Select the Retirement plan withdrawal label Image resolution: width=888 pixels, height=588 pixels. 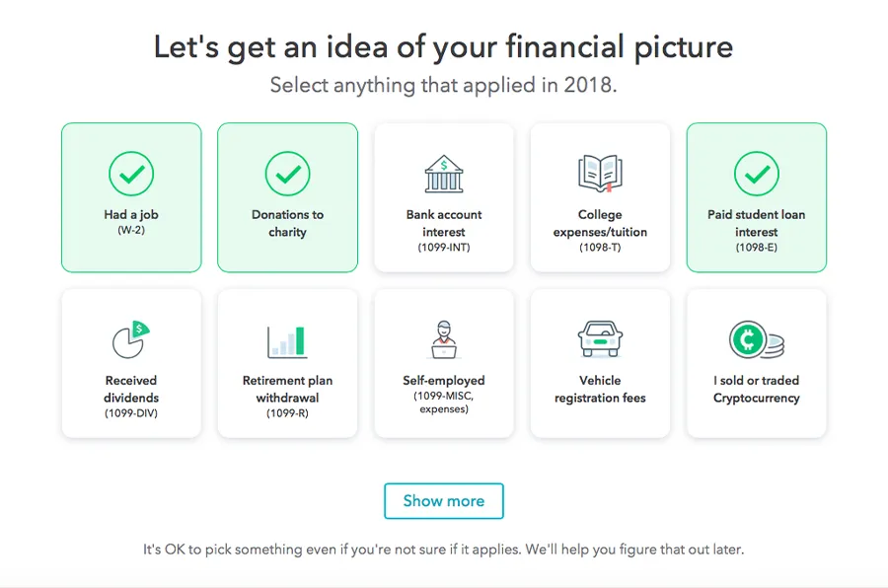click(287, 389)
